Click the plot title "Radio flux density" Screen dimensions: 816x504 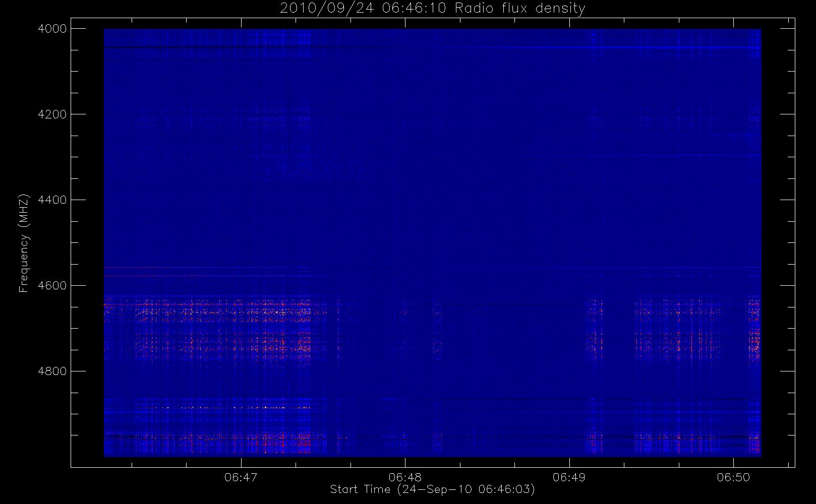coord(520,9)
